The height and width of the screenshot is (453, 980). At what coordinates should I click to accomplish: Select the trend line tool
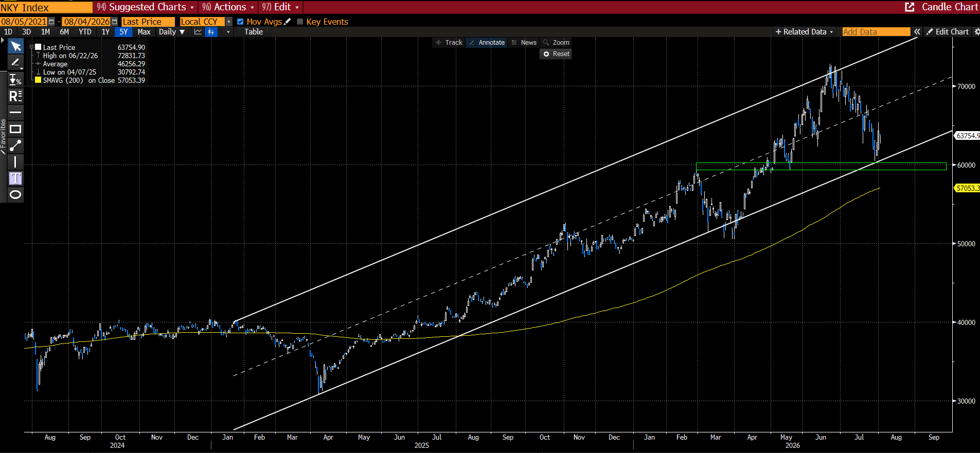click(15, 146)
